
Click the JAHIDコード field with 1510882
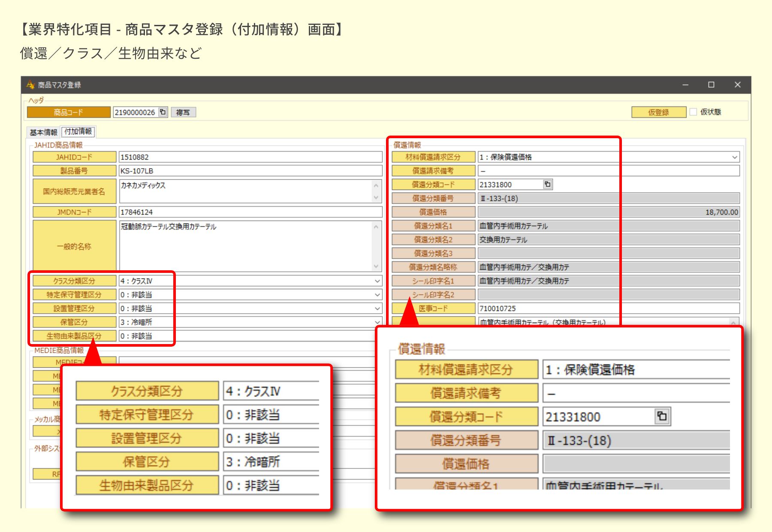click(x=250, y=157)
